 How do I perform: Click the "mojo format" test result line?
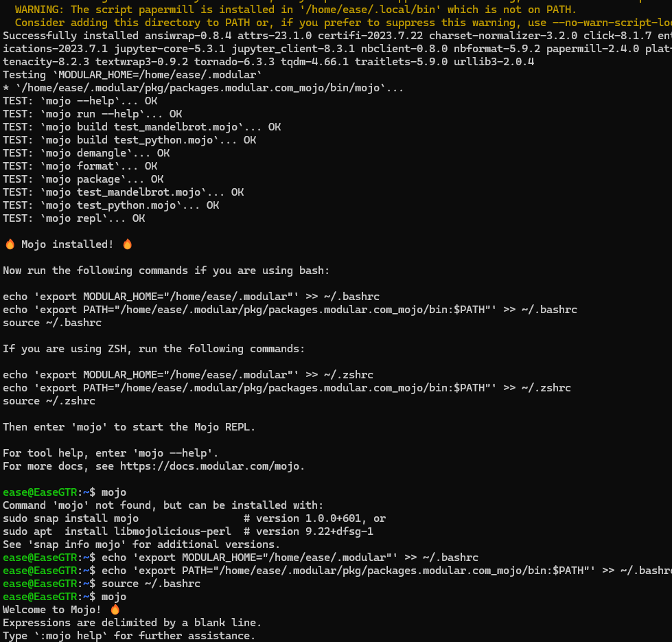coord(80,166)
